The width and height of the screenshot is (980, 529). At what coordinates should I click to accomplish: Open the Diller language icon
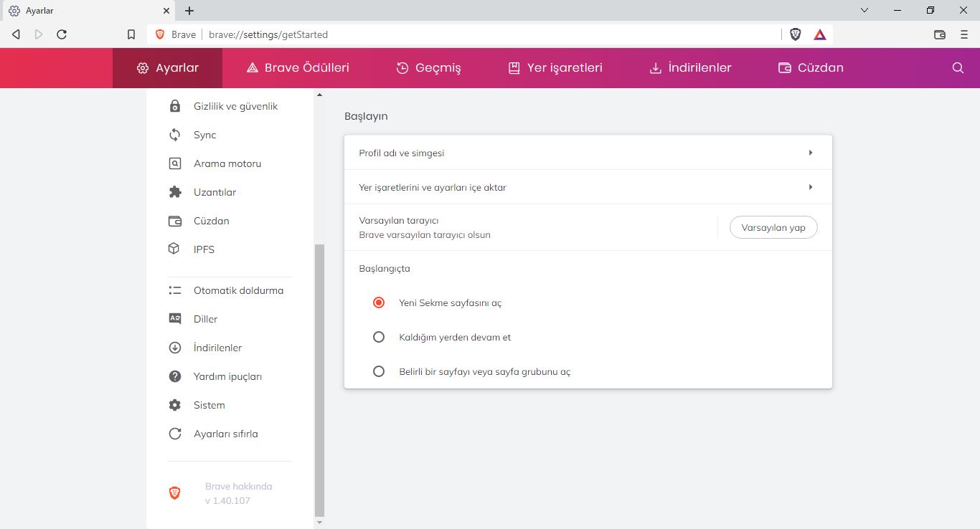pos(174,319)
